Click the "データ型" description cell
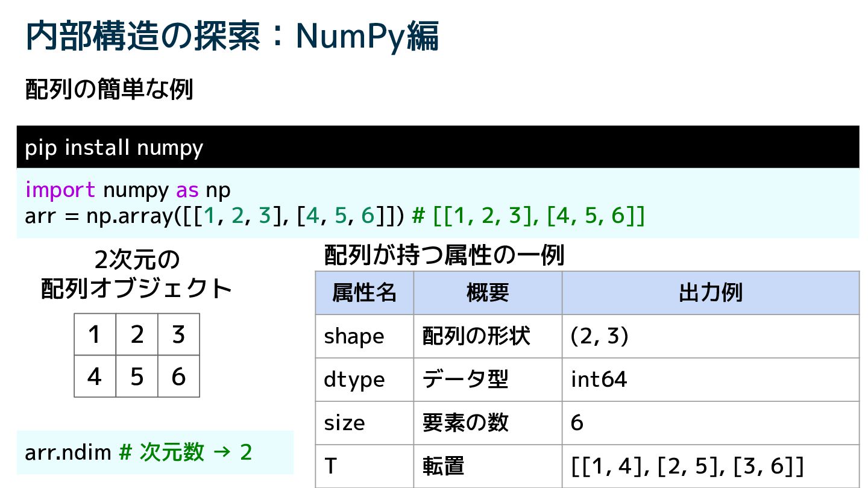Viewport: 868px width, 488px height. (488, 380)
